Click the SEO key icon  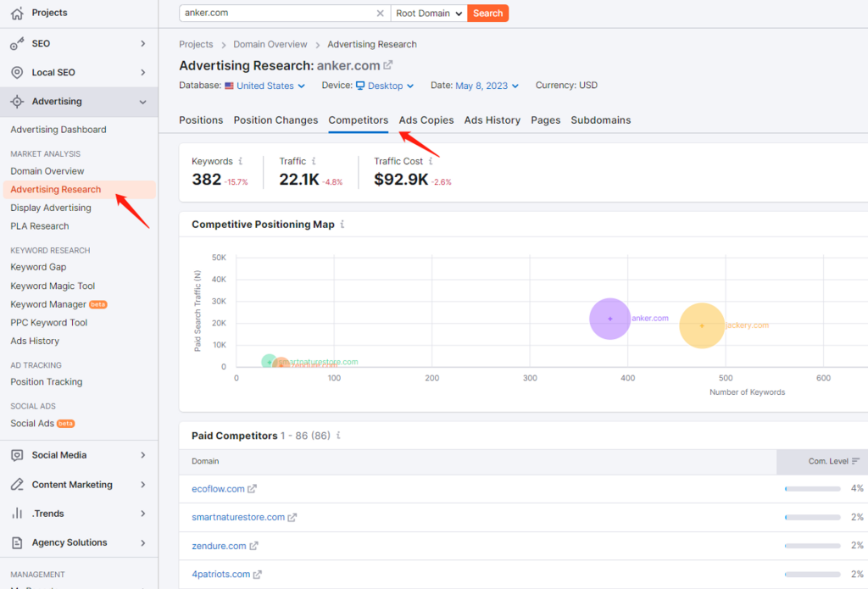[x=17, y=44]
